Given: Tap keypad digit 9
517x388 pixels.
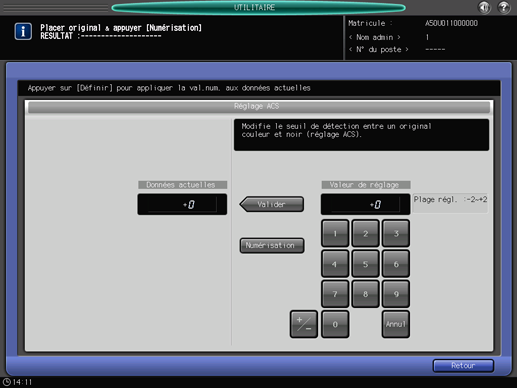Looking at the screenshot, I should click(x=396, y=294).
